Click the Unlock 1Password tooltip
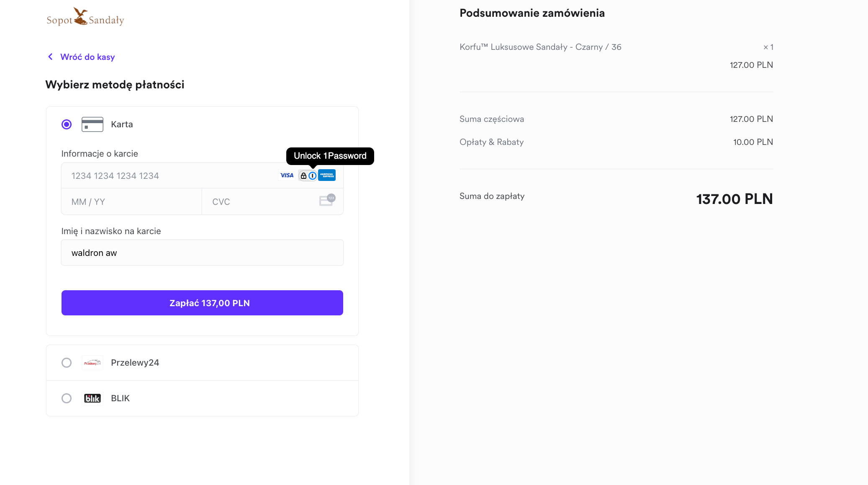The width and height of the screenshot is (868, 485). pyautogui.click(x=330, y=156)
